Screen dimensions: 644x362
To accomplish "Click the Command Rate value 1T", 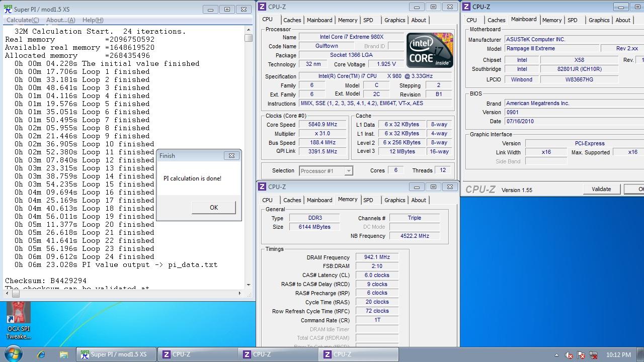I will (x=377, y=320).
